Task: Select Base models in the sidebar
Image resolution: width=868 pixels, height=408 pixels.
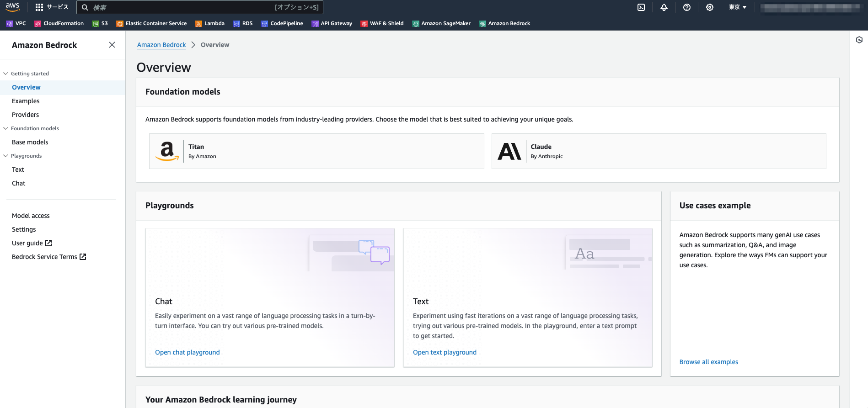Action: click(30, 142)
